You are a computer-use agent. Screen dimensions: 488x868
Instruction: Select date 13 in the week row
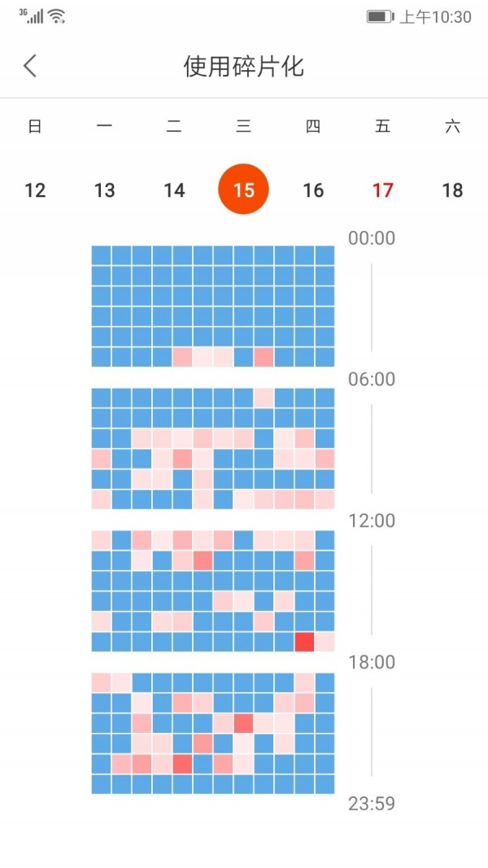click(104, 190)
